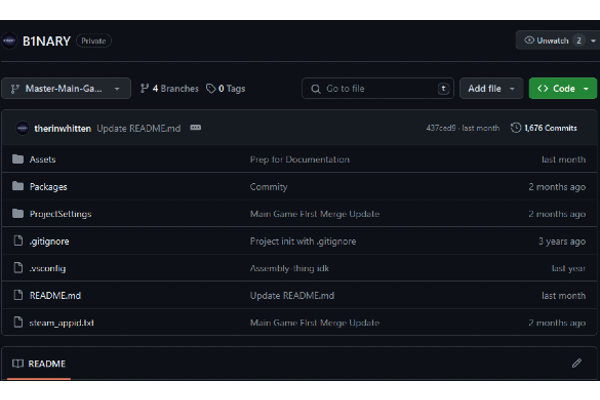
Task: Click the eye icon on Unwatch
Action: (x=529, y=40)
